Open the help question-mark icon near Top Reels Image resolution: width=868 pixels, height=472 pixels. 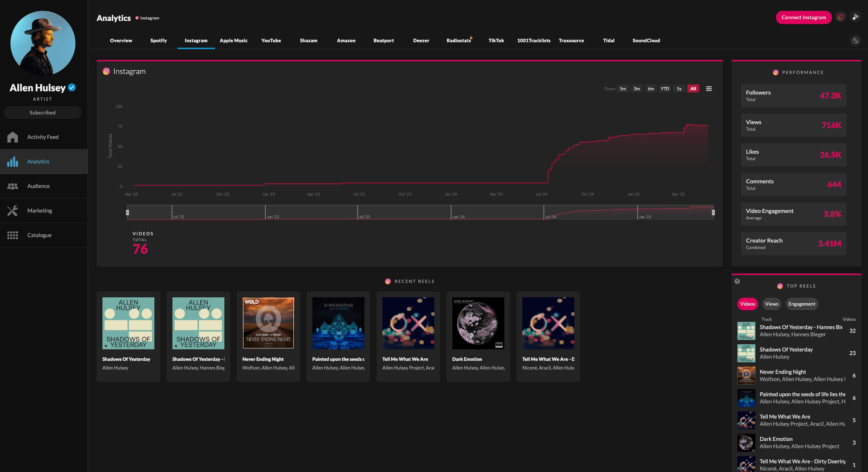(x=737, y=281)
